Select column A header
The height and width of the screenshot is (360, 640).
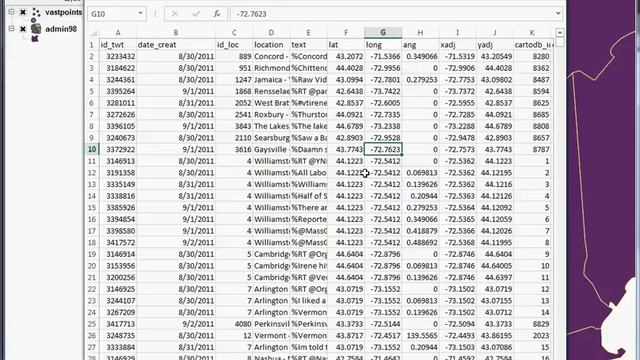pyautogui.click(x=118, y=33)
